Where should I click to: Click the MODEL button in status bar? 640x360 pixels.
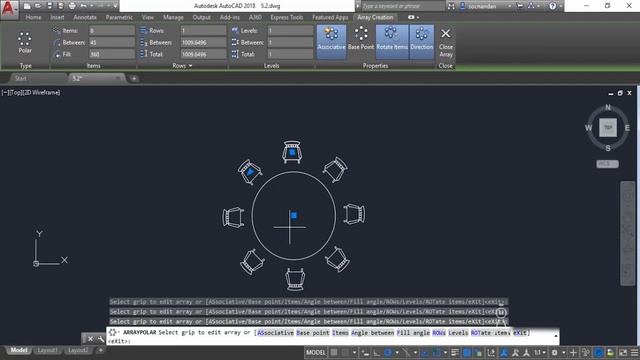[316, 352]
